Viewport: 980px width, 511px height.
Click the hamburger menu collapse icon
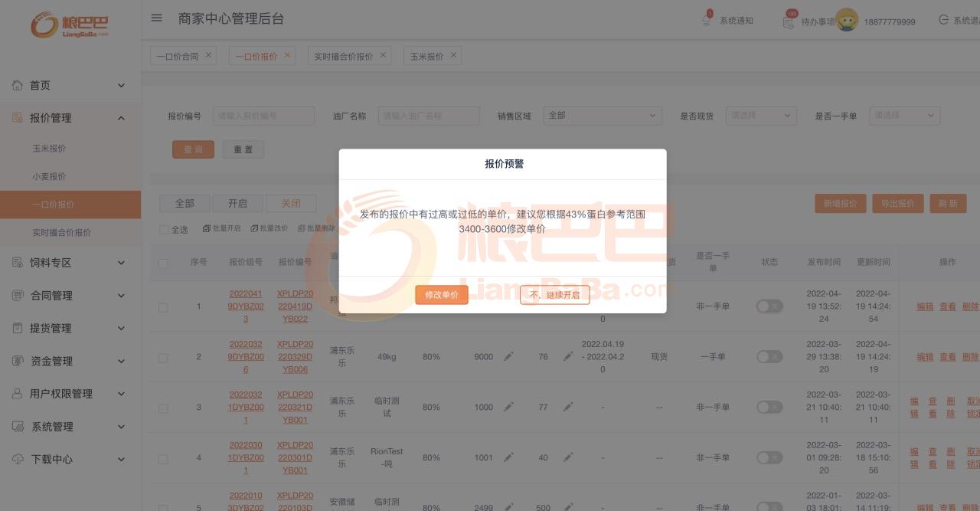pos(157,18)
